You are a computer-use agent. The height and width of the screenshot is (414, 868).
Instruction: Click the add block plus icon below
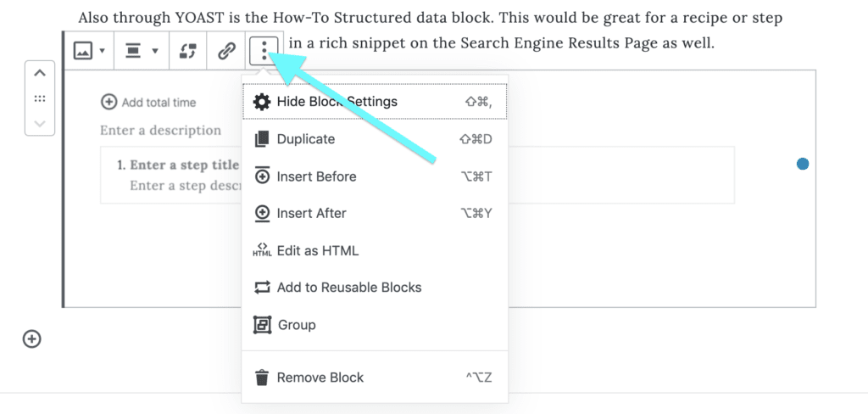[x=31, y=338]
